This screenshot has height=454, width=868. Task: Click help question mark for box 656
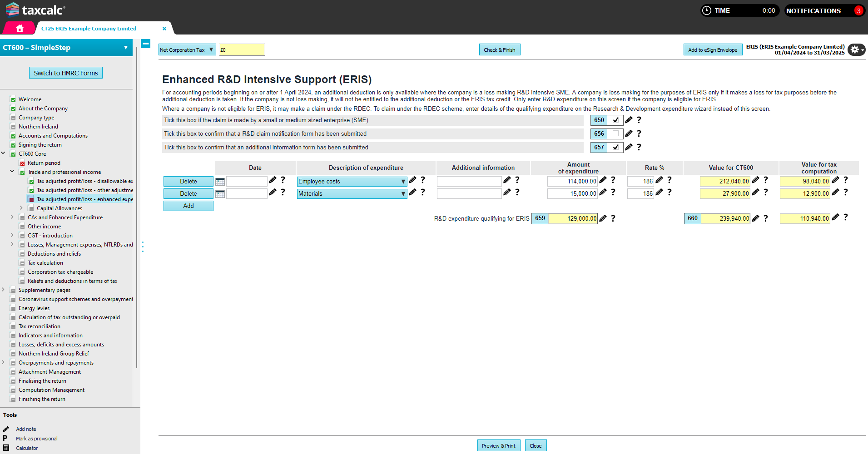coord(639,133)
